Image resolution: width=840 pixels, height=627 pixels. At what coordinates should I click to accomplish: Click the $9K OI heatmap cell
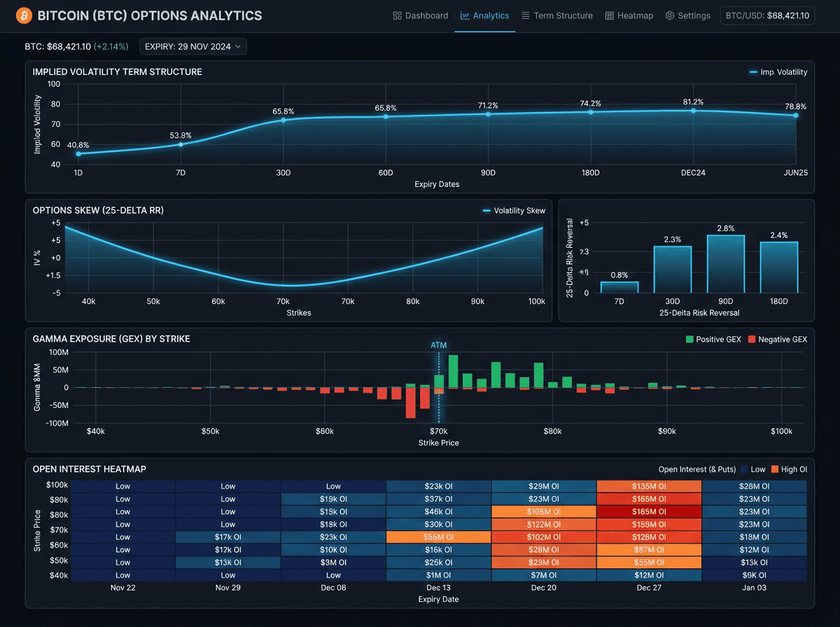pos(755,575)
